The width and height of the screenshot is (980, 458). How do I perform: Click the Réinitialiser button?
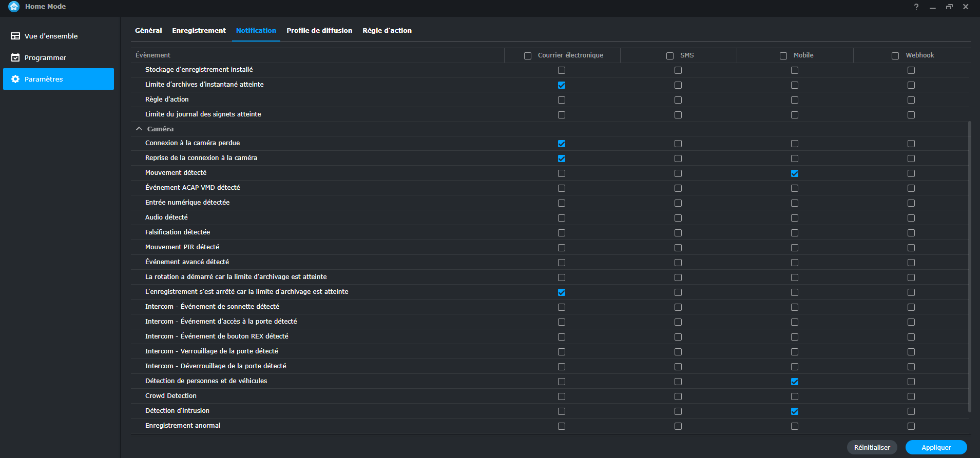[872, 447]
